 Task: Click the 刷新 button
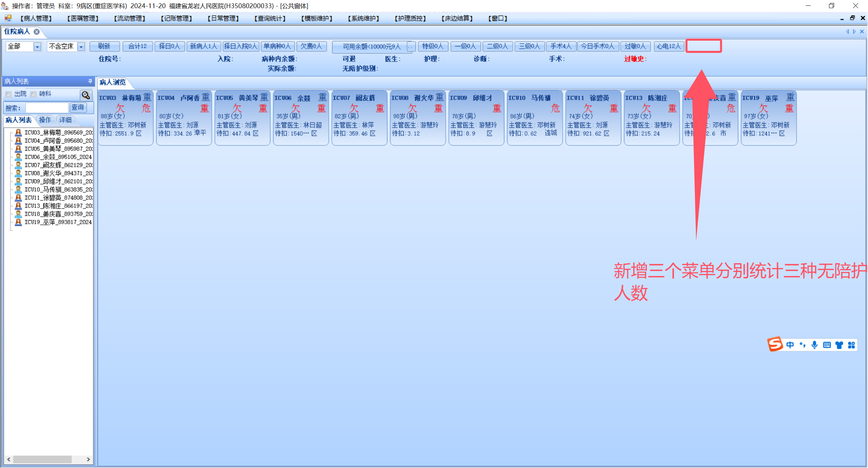[x=104, y=46]
